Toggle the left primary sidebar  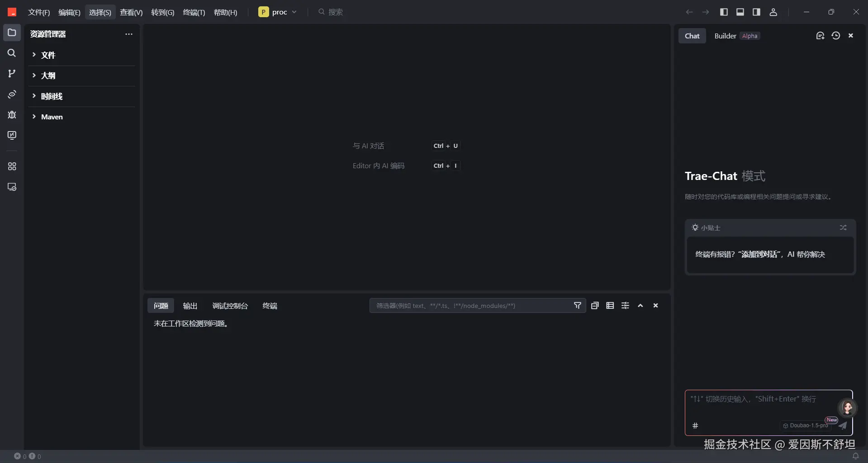point(724,12)
